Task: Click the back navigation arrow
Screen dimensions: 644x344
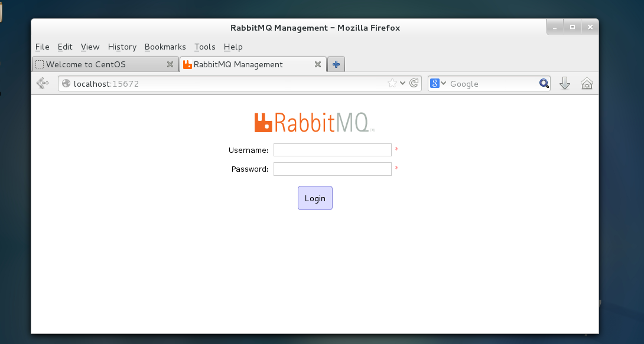Action: (x=42, y=83)
